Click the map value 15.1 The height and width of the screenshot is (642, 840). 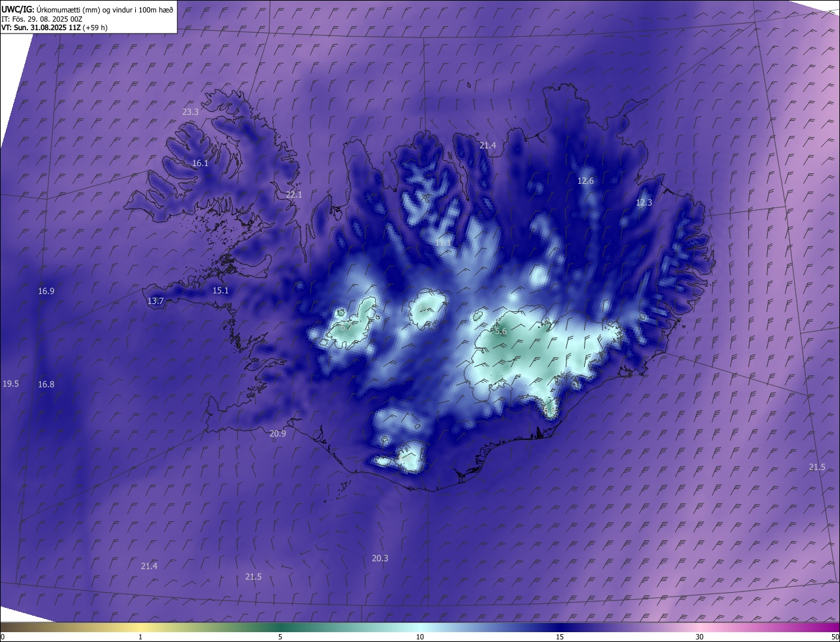[x=220, y=291]
